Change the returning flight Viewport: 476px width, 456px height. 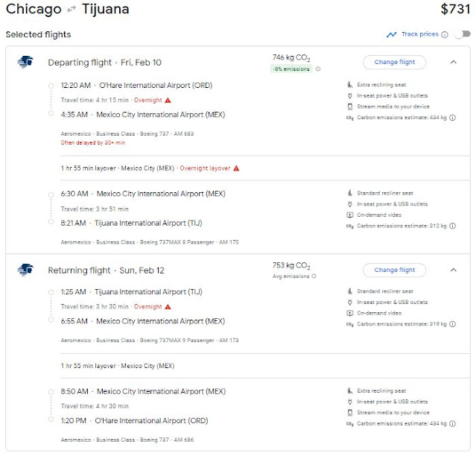tap(393, 270)
